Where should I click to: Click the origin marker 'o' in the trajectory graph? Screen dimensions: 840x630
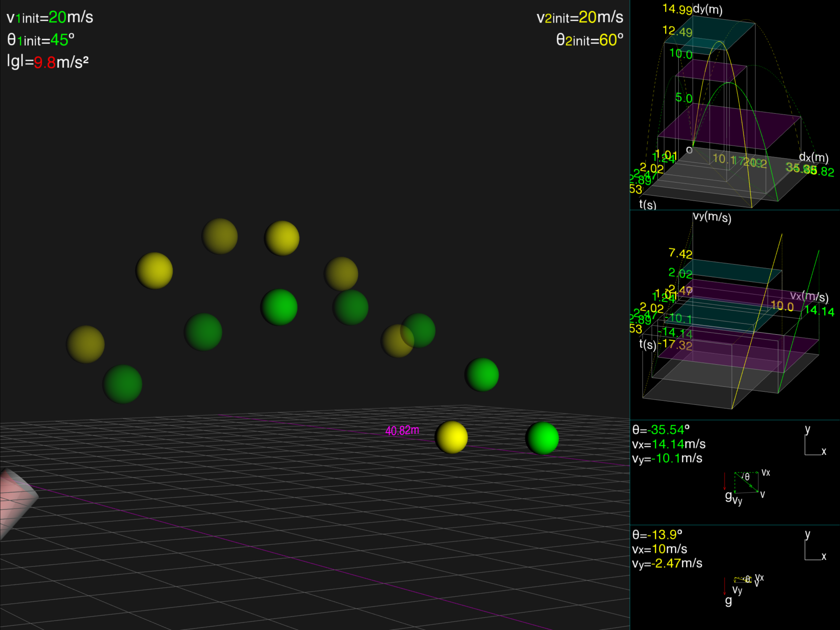tap(689, 150)
